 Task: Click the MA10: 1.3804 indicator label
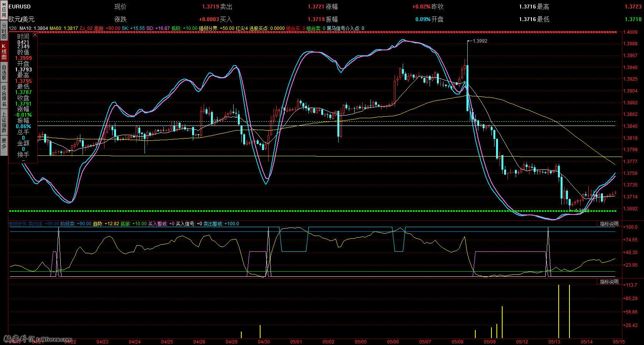33,28
